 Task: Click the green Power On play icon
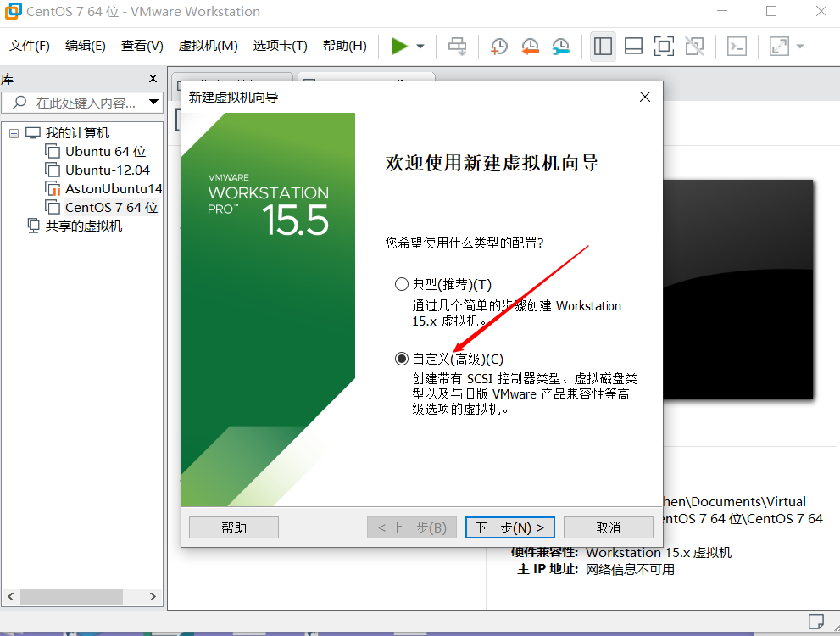(399, 46)
